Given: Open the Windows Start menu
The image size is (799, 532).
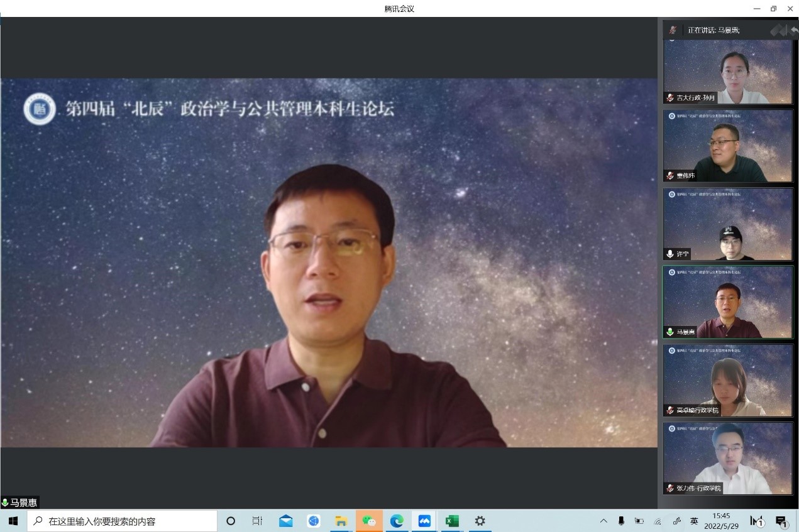Looking at the screenshot, I should [x=13, y=521].
